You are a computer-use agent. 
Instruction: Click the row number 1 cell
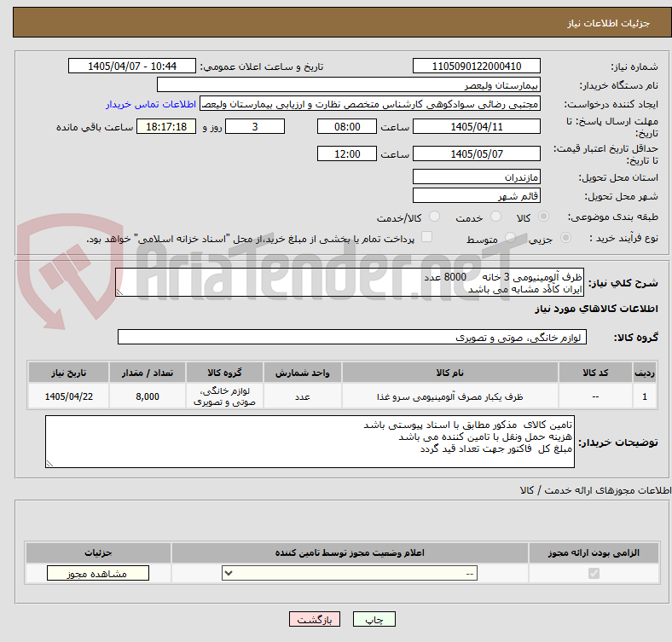[x=645, y=396]
